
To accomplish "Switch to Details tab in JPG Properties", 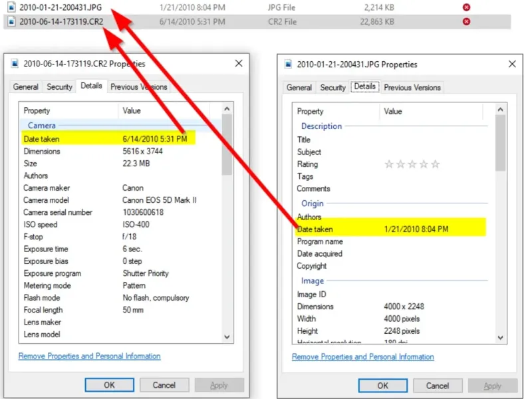I will coord(364,86).
